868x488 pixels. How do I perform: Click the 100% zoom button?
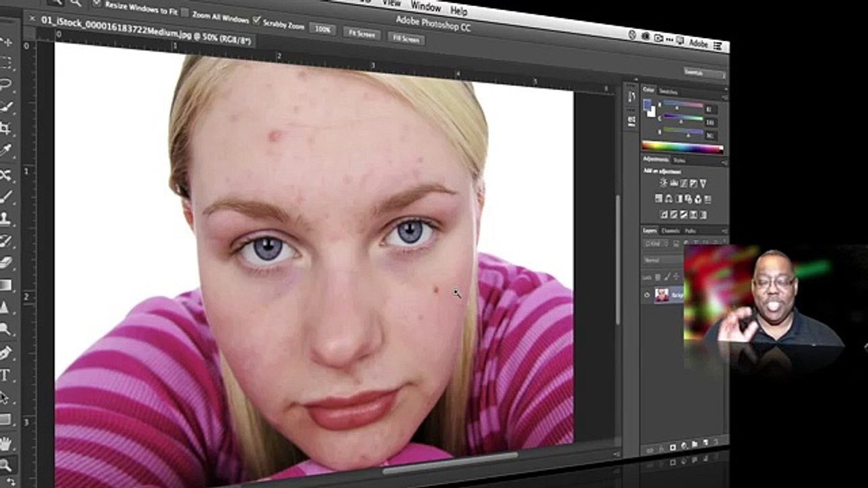(323, 29)
